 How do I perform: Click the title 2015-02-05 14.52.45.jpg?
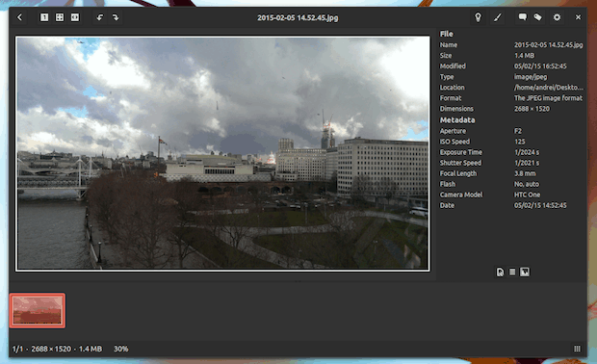click(298, 18)
